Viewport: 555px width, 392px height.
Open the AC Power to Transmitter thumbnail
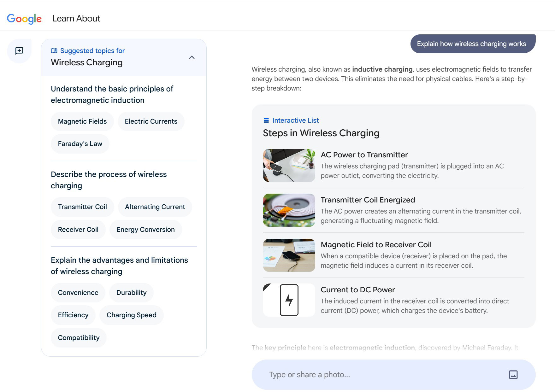pyautogui.click(x=289, y=165)
